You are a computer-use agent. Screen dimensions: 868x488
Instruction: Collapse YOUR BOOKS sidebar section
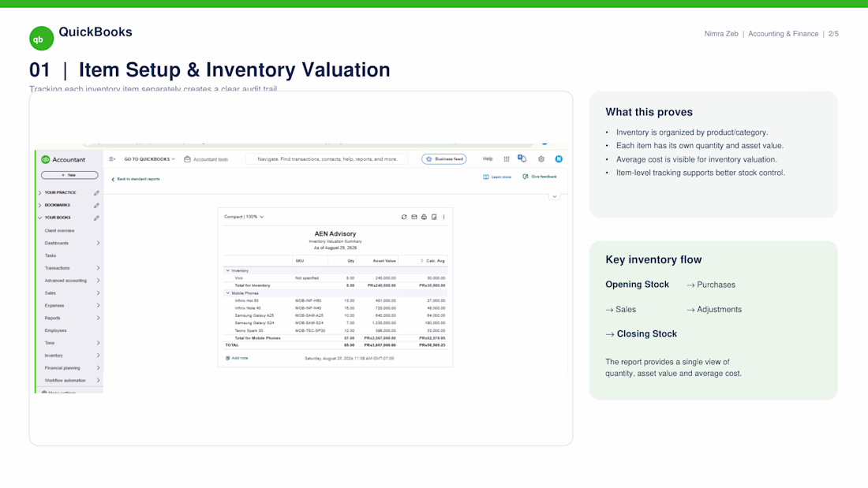[40, 218]
